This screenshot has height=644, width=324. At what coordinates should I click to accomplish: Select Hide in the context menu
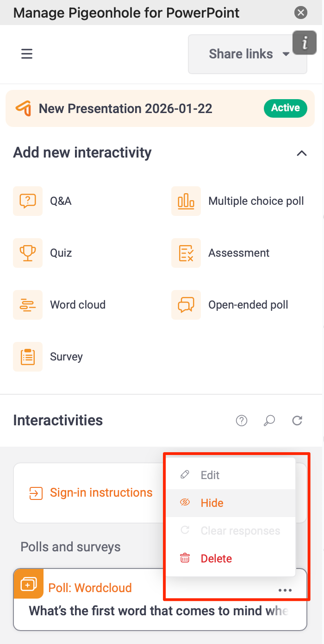click(212, 503)
